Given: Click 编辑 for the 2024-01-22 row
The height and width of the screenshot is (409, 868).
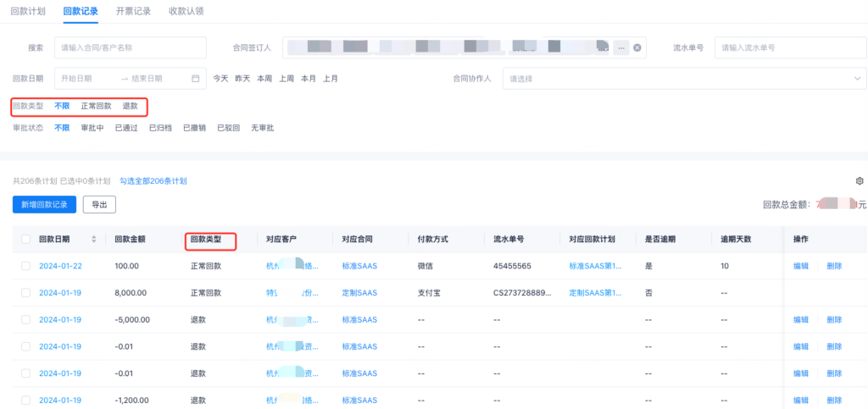Looking at the screenshot, I should pos(800,266).
